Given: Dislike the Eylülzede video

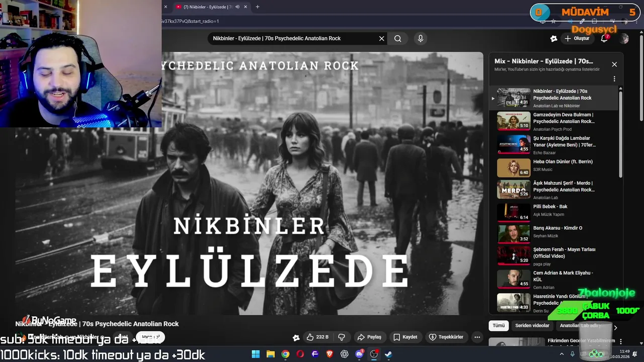Looking at the screenshot, I should 342,337.
